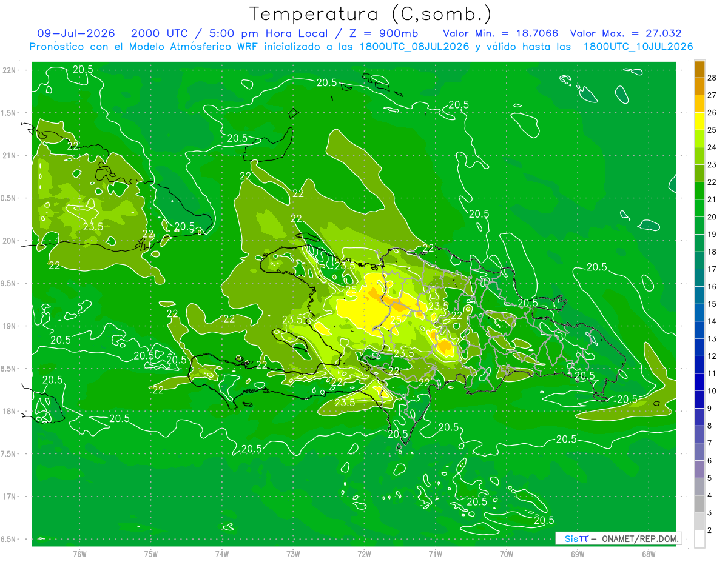Screen dimensions: 728x562
Task: Click the '28' color scale label
Action: coord(712,78)
